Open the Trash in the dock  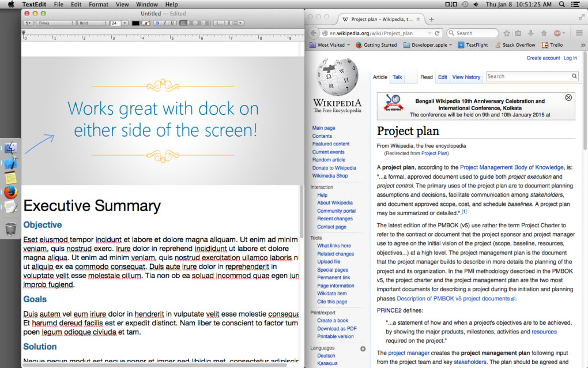[x=10, y=228]
